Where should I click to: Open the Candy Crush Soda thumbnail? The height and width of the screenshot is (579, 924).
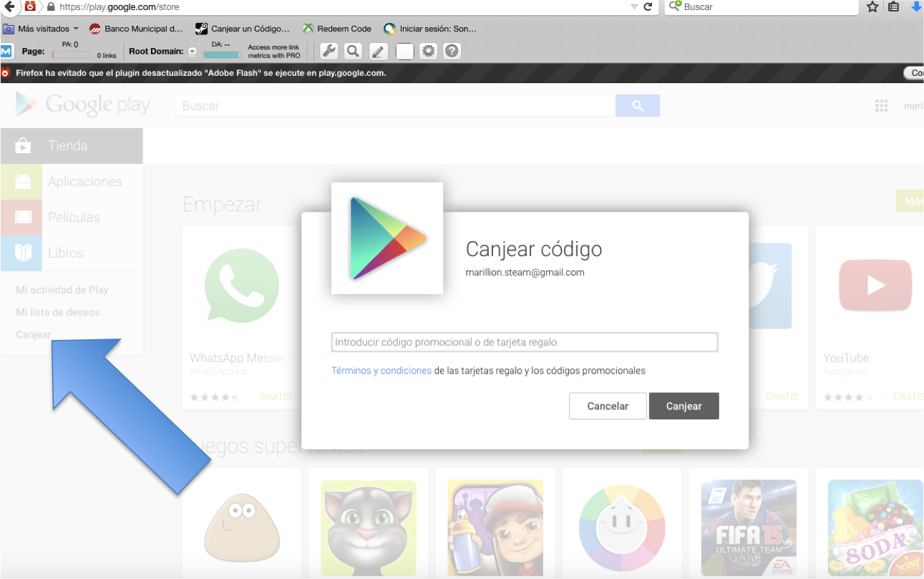(875, 528)
